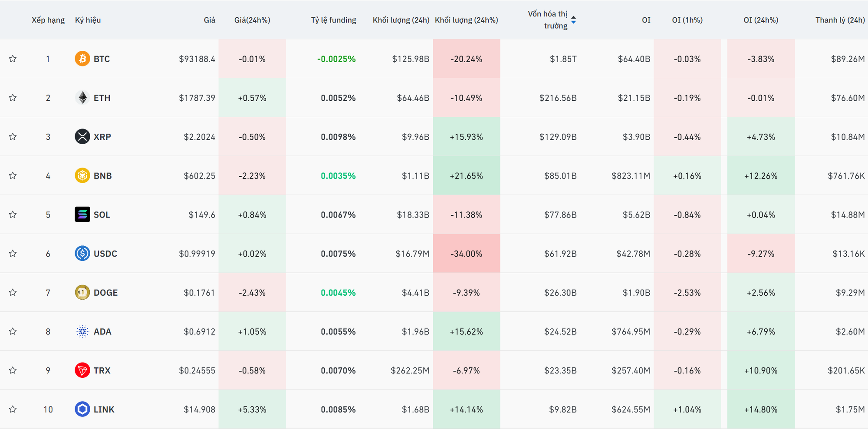Click the BNB coin logo
This screenshot has width=868, height=429.
(82, 175)
